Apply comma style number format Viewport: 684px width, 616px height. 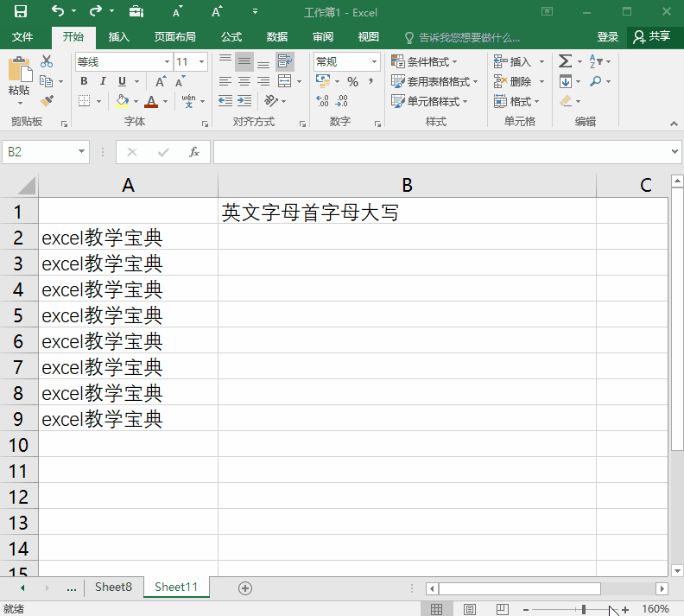[370, 81]
